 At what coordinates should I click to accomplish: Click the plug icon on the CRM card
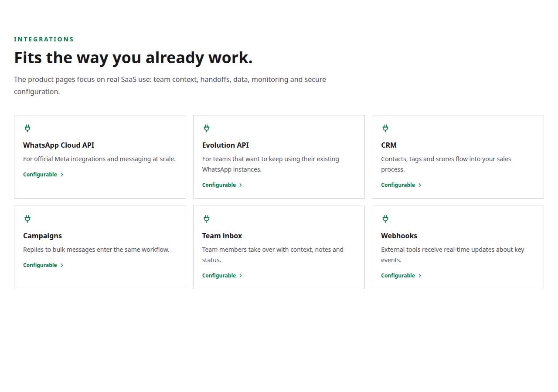click(x=385, y=128)
